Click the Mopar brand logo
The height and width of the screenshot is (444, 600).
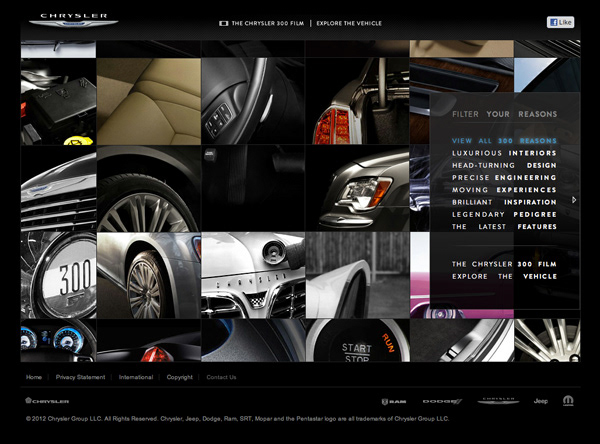tap(568, 401)
